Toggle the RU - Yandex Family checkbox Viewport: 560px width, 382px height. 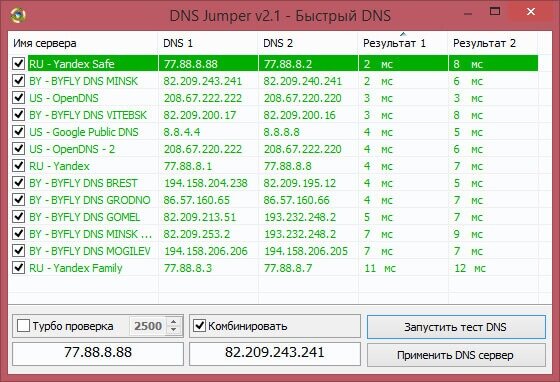tap(19, 268)
